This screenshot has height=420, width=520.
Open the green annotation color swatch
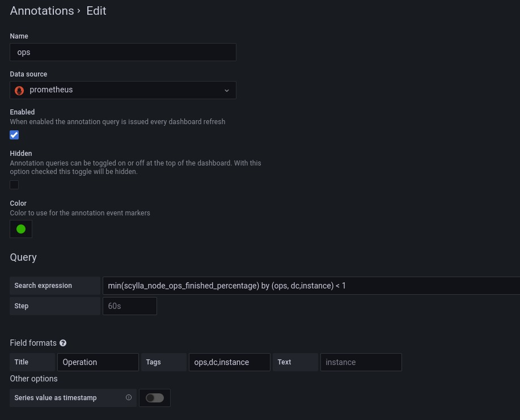[x=21, y=229]
